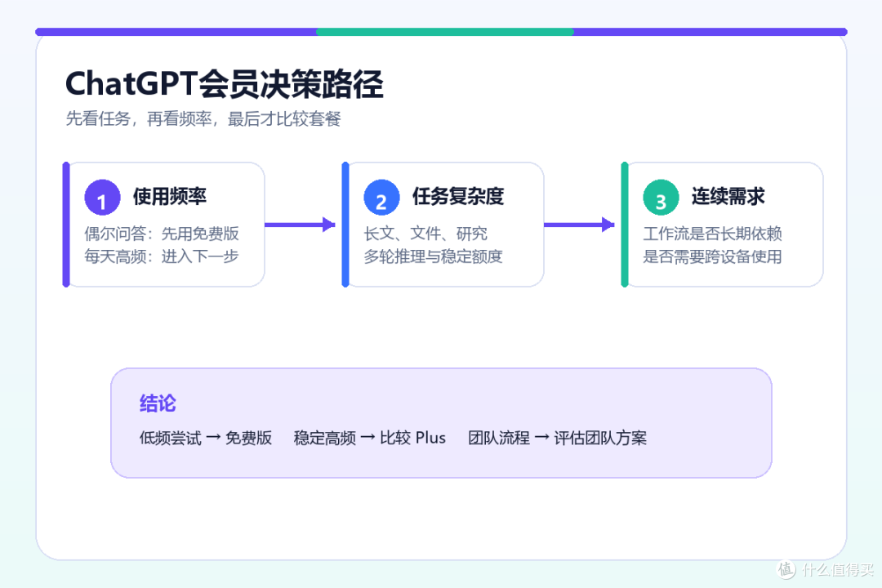Viewport: 882px width, 588px height.
Task: Click the line "每天高频：进入下一步"
Action: click(162, 256)
